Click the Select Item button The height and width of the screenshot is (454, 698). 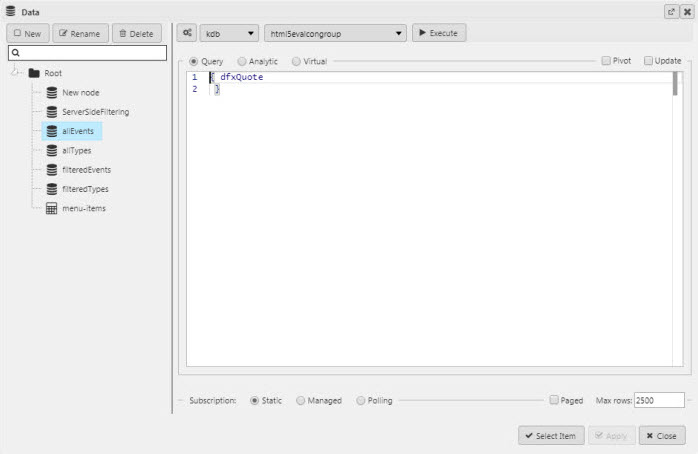click(551, 436)
